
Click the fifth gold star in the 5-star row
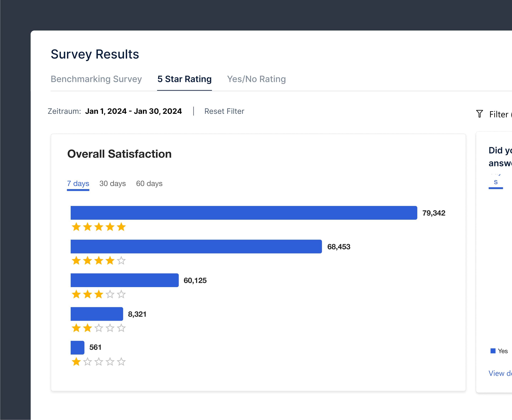[x=121, y=227]
